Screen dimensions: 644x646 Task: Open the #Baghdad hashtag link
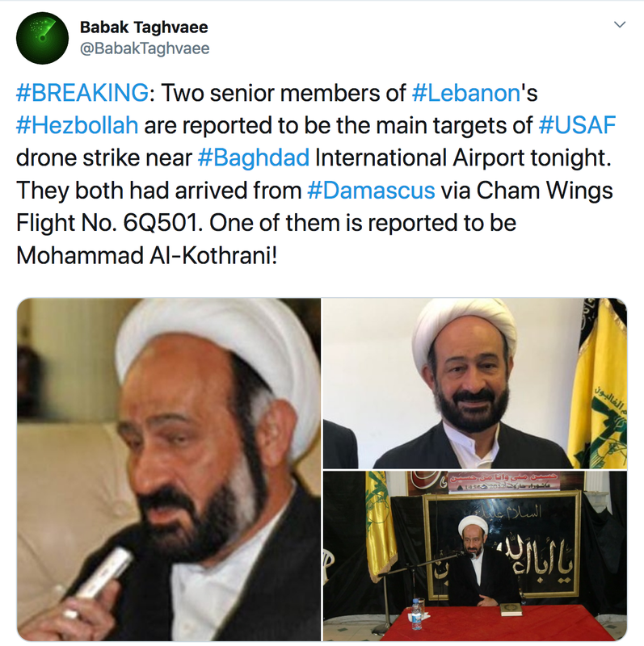pyautogui.click(x=254, y=157)
